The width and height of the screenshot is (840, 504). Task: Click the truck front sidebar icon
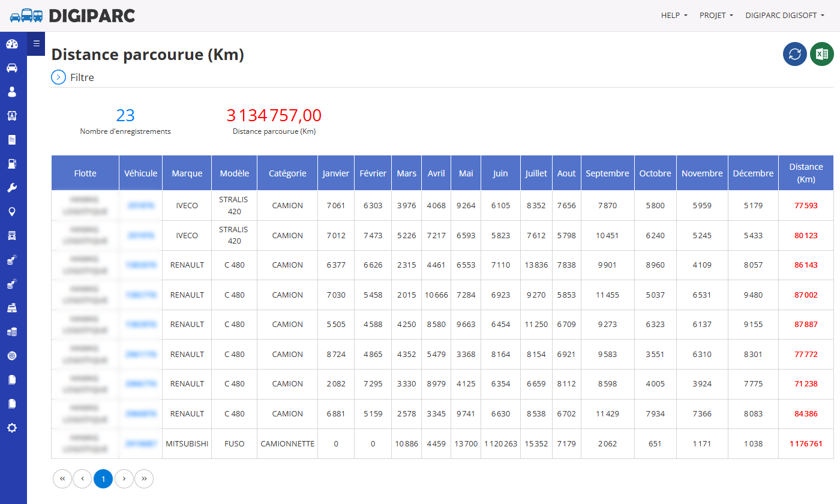tap(12, 235)
